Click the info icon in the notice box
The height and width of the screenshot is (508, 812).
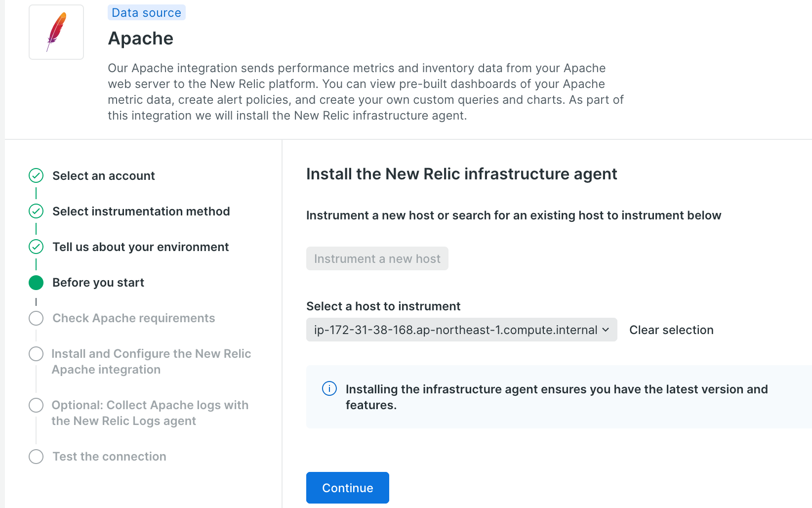click(x=329, y=388)
